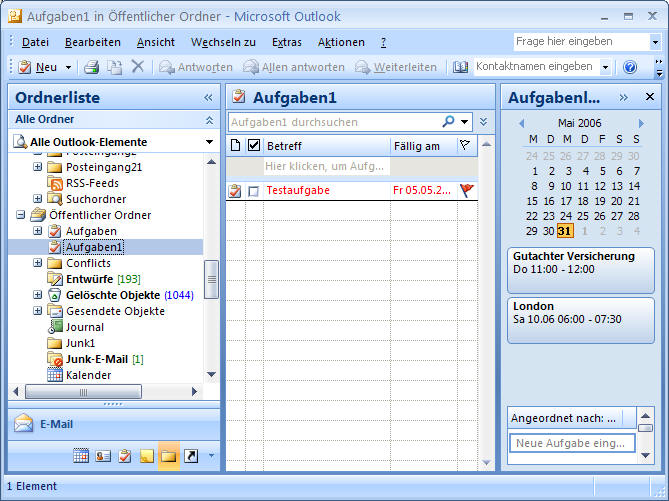Minimize the Ordnerliste navigation pane
The image size is (669, 501).
click(208, 98)
